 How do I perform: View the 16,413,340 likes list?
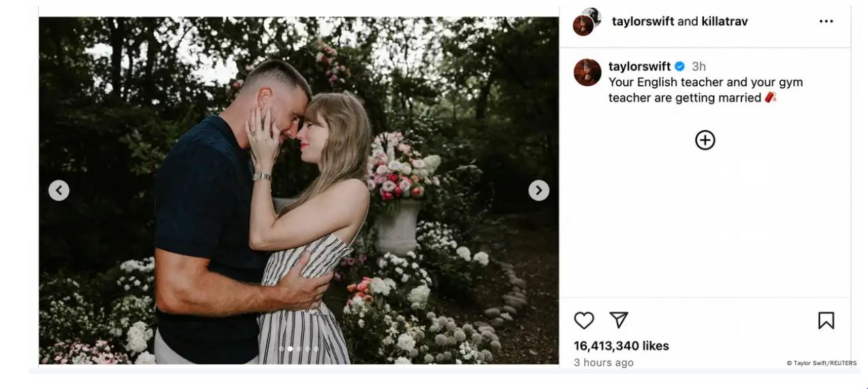click(621, 346)
